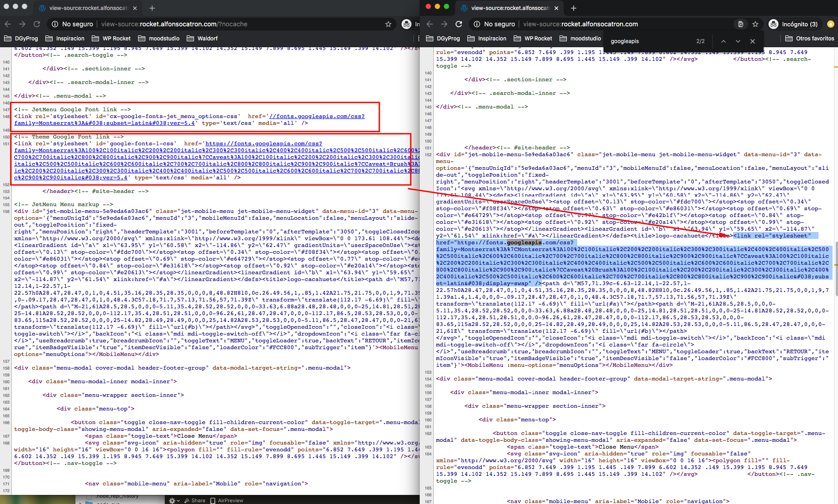Click the Incógnito (3) profile button
The width and height of the screenshot is (838, 504).
click(x=793, y=24)
